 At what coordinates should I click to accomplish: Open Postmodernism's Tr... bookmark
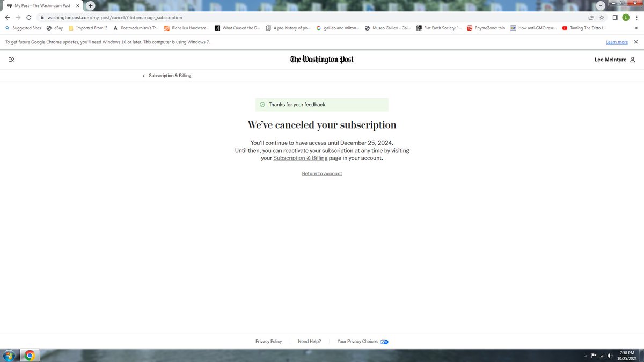click(x=136, y=28)
